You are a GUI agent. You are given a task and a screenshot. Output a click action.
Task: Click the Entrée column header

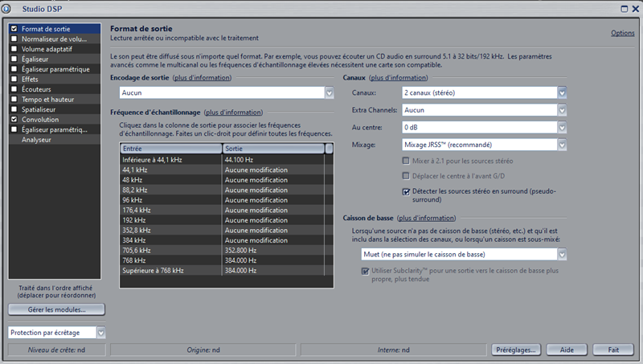coord(171,149)
